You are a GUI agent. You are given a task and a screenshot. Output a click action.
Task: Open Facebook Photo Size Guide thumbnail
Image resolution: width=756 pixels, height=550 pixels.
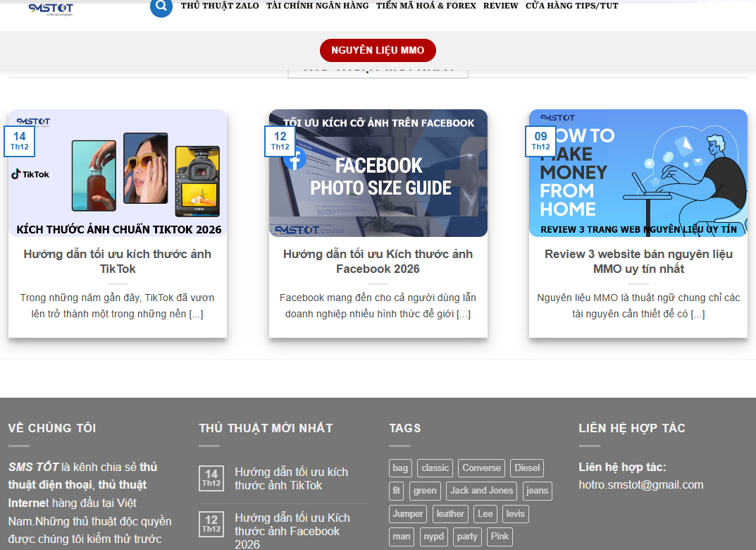click(378, 173)
